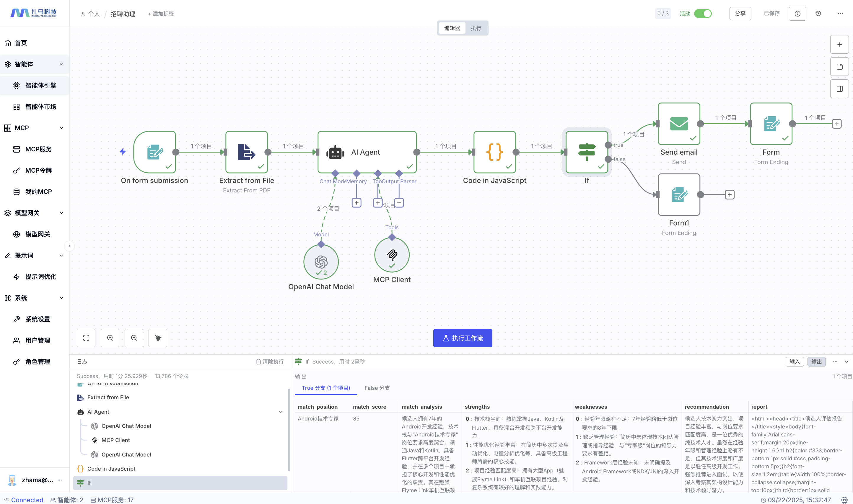Open the False 分支 output tab

tap(377, 388)
